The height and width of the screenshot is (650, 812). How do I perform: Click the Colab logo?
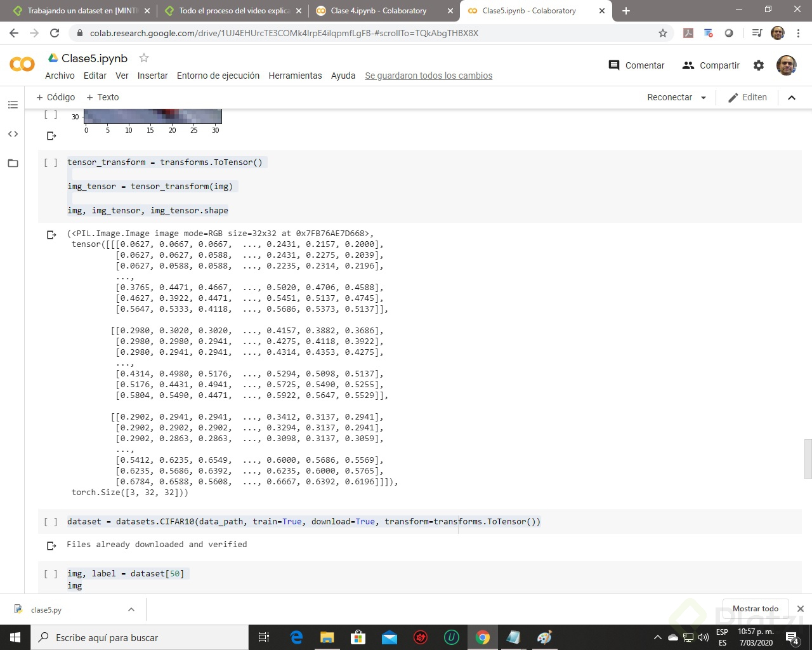click(22, 64)
